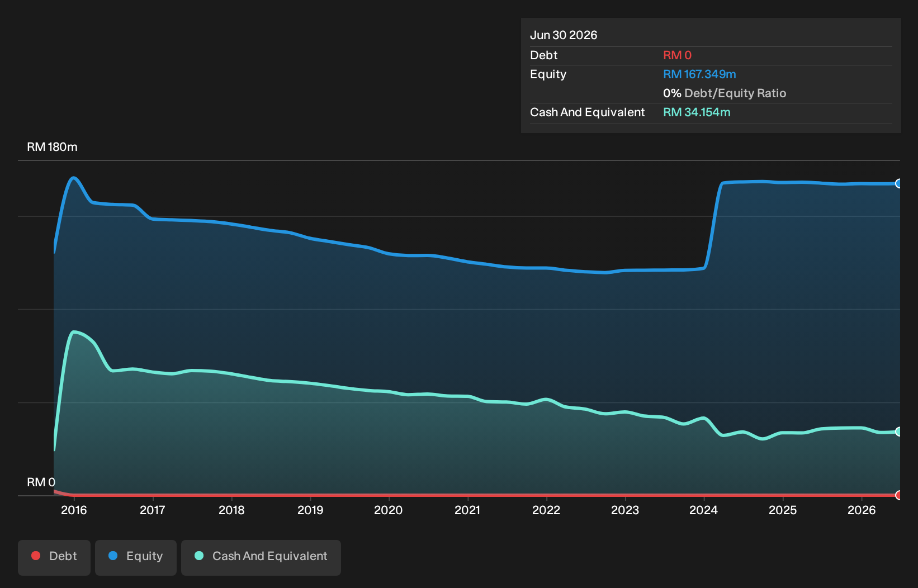Click the RM 0 y-axis label
The height and width of the screenshot is (588, 918).
[x=41, y=482]
